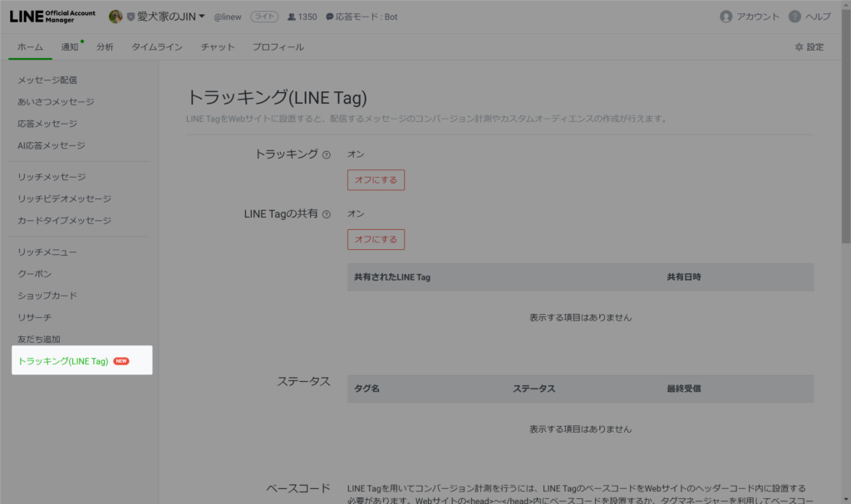Image resolution: width=851 pixels, height=504 pixels.
Task: Open ヘルプ question mark icon
Action: [795, 17]
